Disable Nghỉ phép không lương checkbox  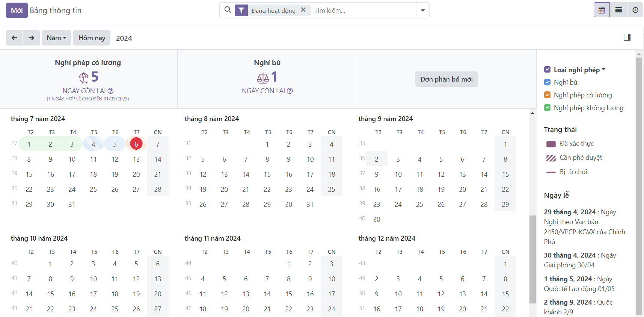tap(547, 108)
